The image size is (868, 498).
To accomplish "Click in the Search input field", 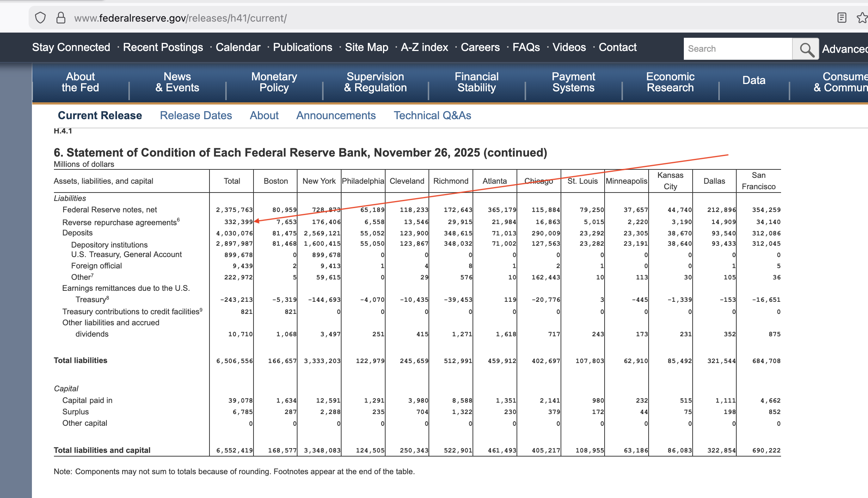I will click(x=737, y=49).
